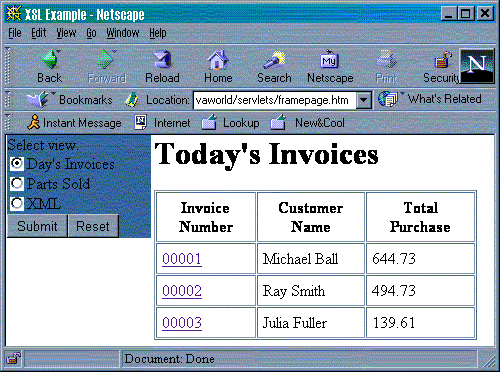This screenshot has height=372, width=500.
Task: Click the Reload page icon
Action: pyautogui.click(x=162, y=59)
